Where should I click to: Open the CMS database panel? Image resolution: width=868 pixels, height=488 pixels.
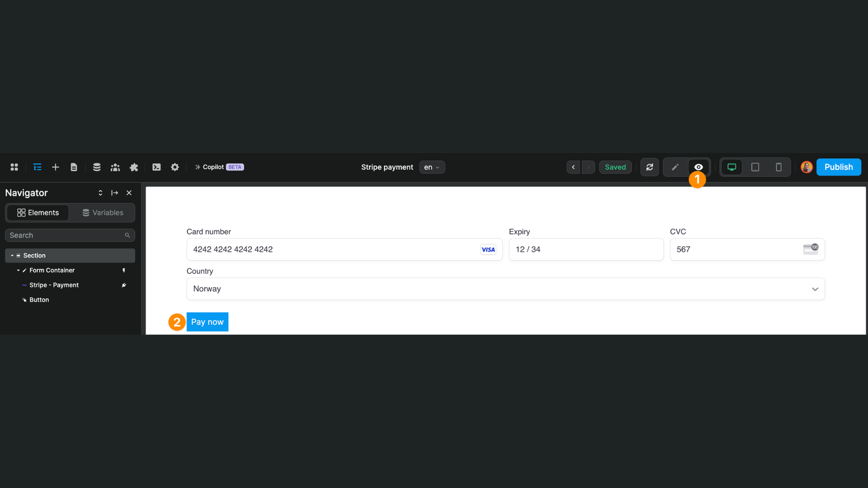click(x=96, y=167)
